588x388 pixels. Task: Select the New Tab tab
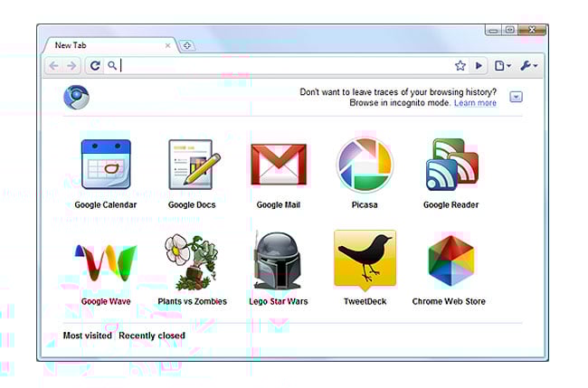110,45
